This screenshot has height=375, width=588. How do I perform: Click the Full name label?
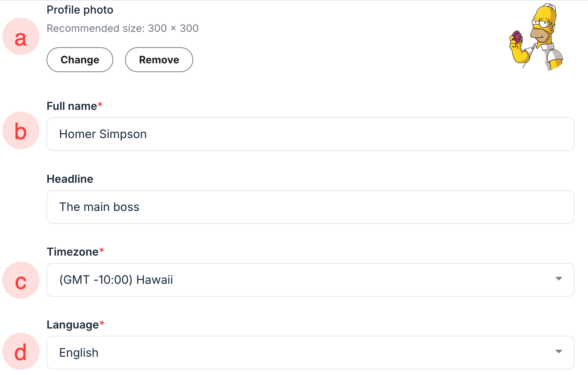72,106
